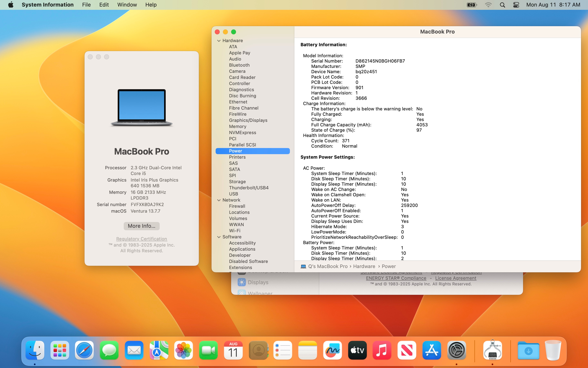Open App Store in the Dock

pyautogui.click(x=432, y=350)
